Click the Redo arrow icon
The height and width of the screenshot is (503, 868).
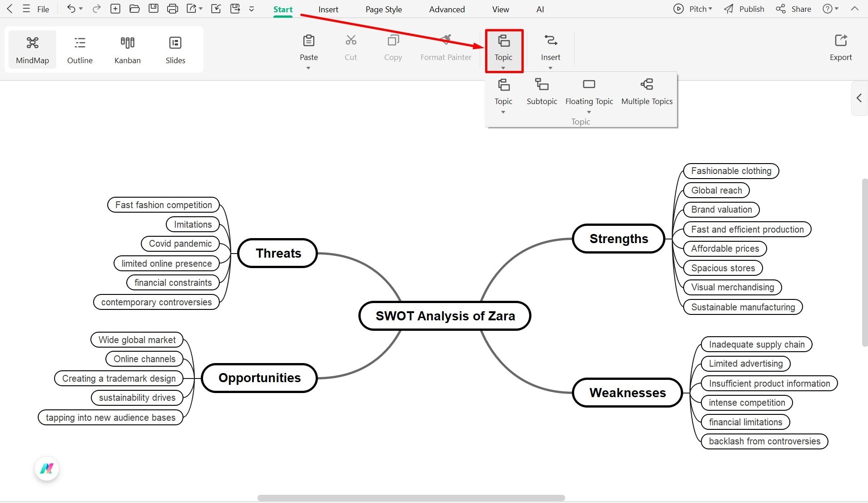click(96, 9)
